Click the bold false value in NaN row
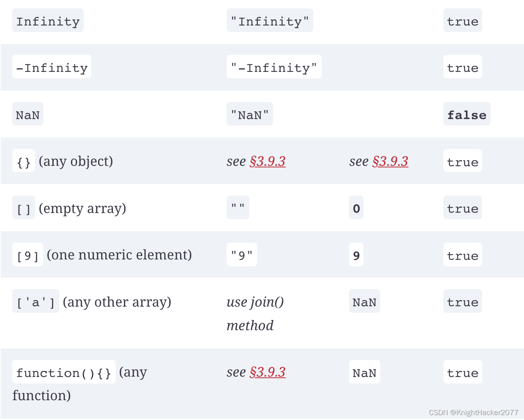 pos(467,114)
